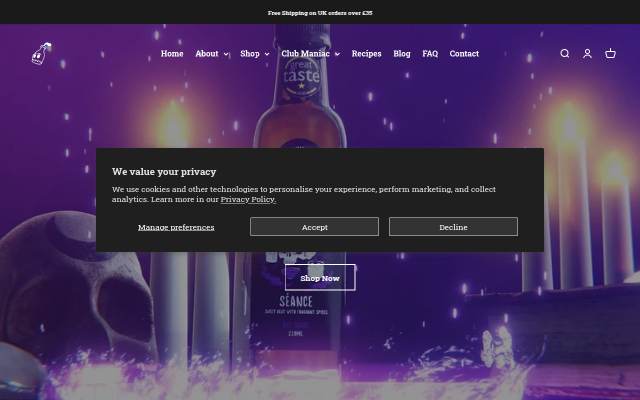
Task: Accept cookies in privacy banner
Action: [x=314, y=227]
